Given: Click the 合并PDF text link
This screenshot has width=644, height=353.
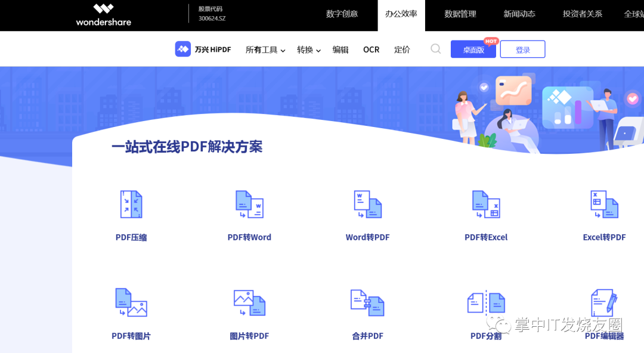Looking at the screenshot, I should click(x=367, y=336).
